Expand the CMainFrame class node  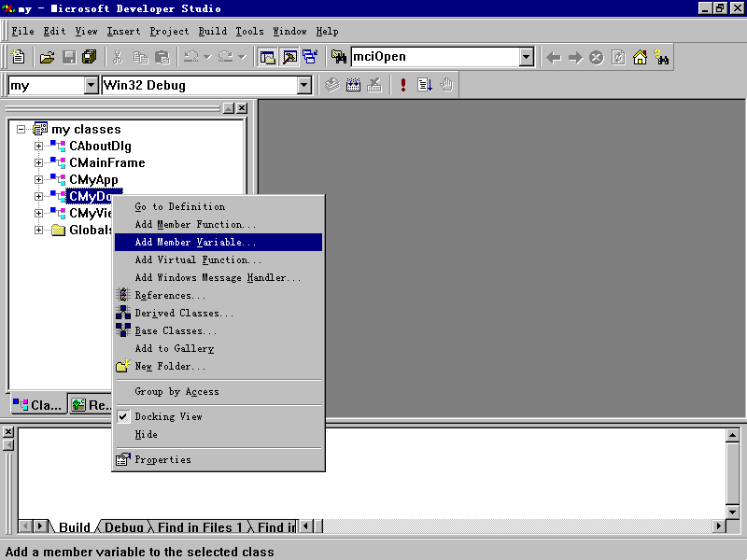click(x=38, y=162)
